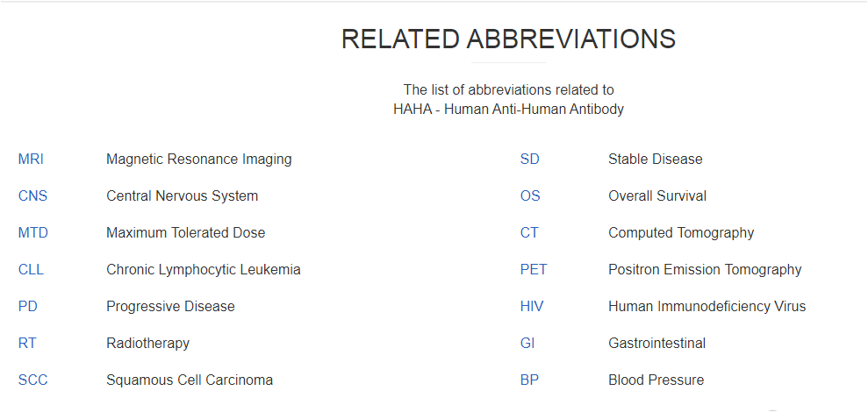The image size is (868, 412).
Task: Select the SCC abbreviation link
Action: point(32,380)
